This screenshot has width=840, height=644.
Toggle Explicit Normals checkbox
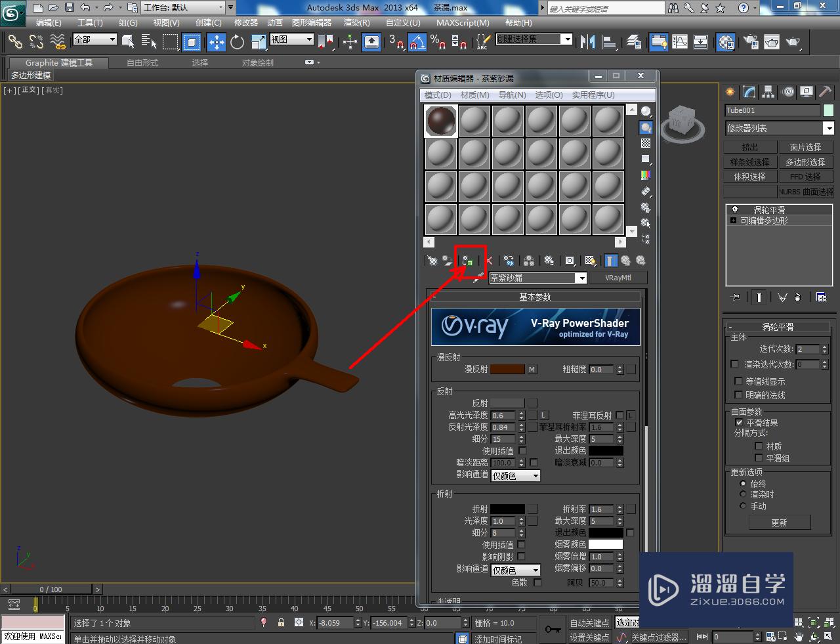tap(738, 395)
